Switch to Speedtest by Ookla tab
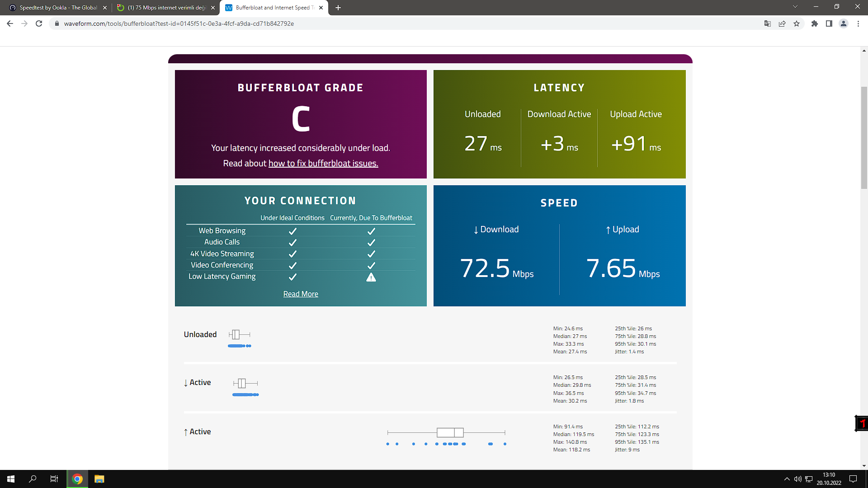The height and width of the screenshot is (488, 868). click(x=58, y=8)
